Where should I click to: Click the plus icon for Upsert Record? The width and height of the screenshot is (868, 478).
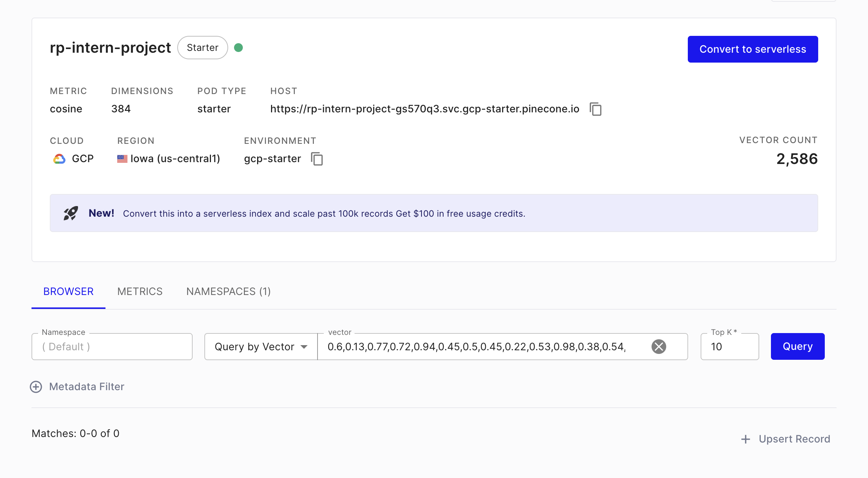746,439
